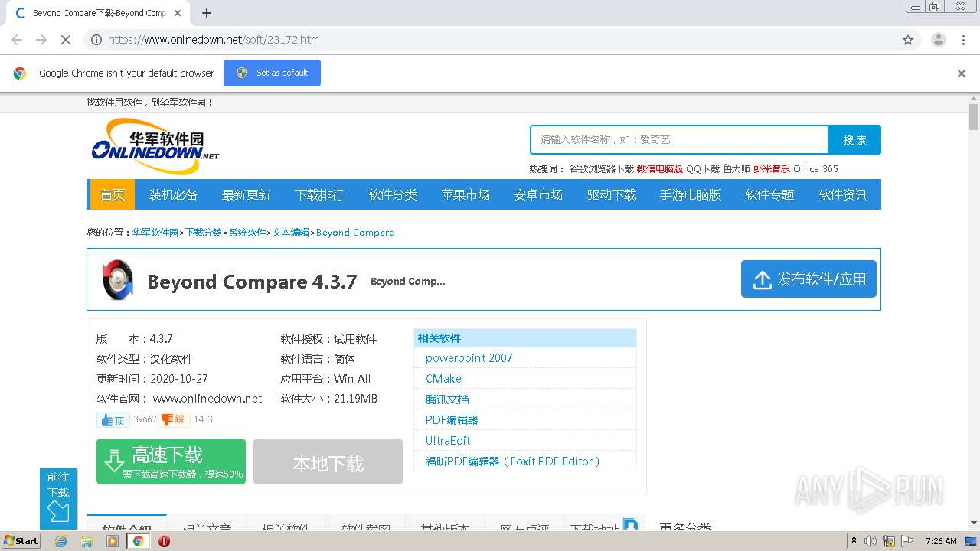Open the media player taskbar icon
The height and width of the screenshot is (551, 980).
(x=113, y=541)
